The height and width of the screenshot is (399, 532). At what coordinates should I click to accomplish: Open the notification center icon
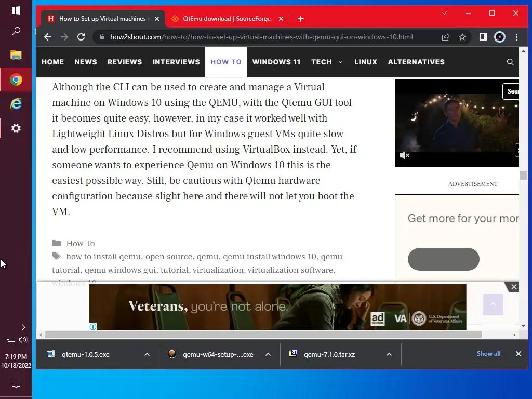16,384
